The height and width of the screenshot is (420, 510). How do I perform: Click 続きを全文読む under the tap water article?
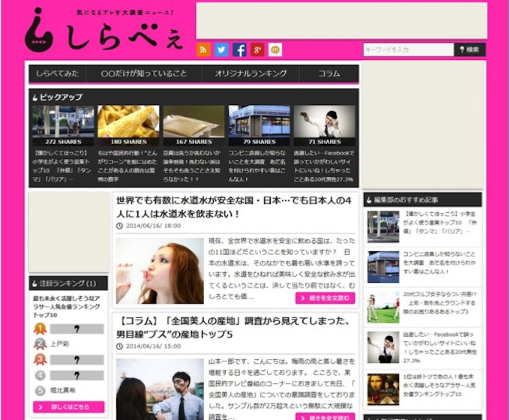point(324,298)
